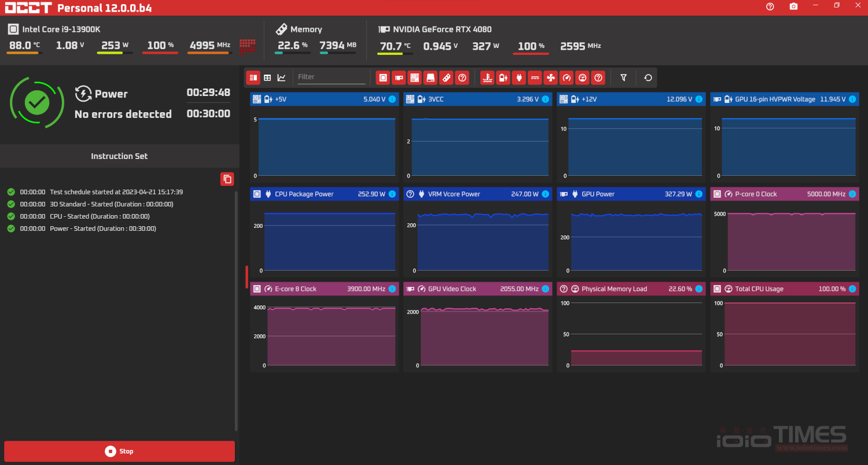Image resolution: width=868 pixels, height=465 pixels.
Task: Toggle motherboard hardware filter
Action: [414, 77]
